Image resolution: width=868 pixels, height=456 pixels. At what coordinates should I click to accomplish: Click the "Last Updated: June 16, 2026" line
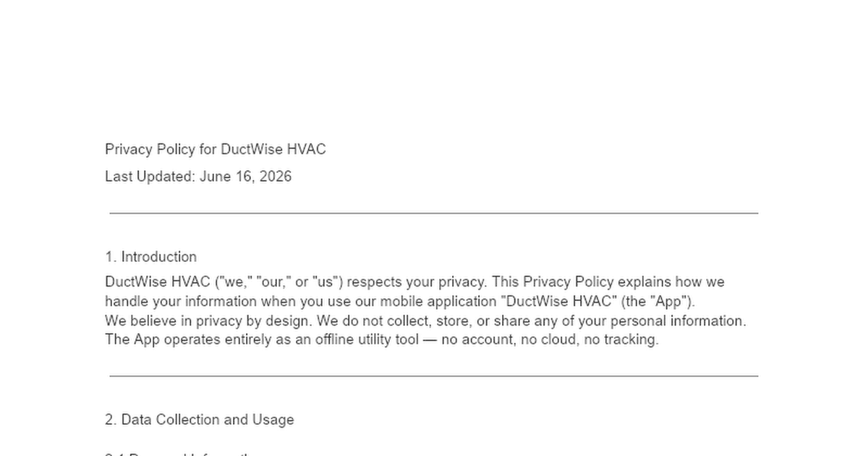198,176
